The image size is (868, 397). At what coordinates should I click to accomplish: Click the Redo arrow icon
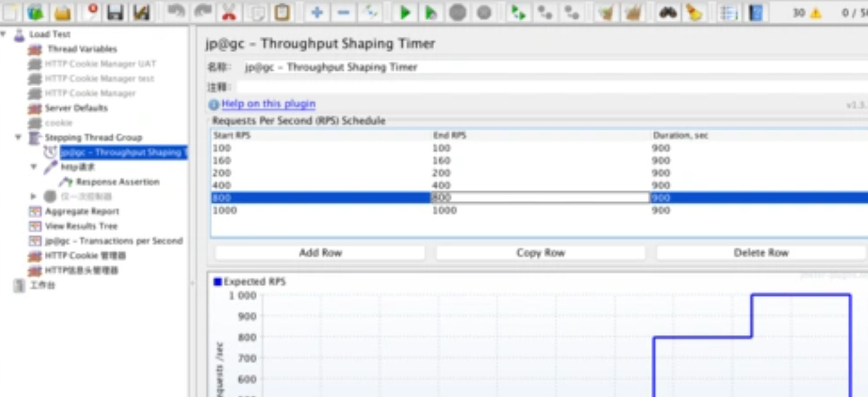(x=202, y=11)
